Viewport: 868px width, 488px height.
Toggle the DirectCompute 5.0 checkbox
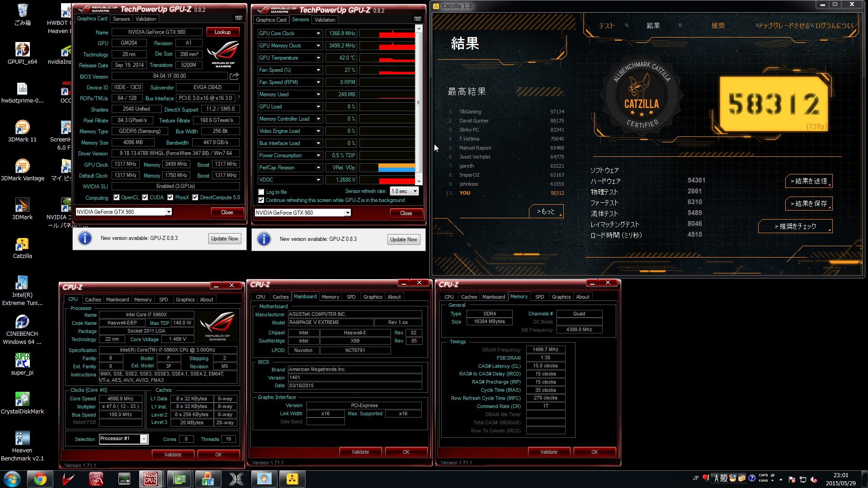(195, 197)
